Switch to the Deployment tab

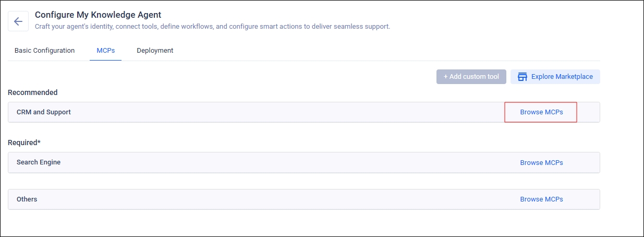point(155,51)
